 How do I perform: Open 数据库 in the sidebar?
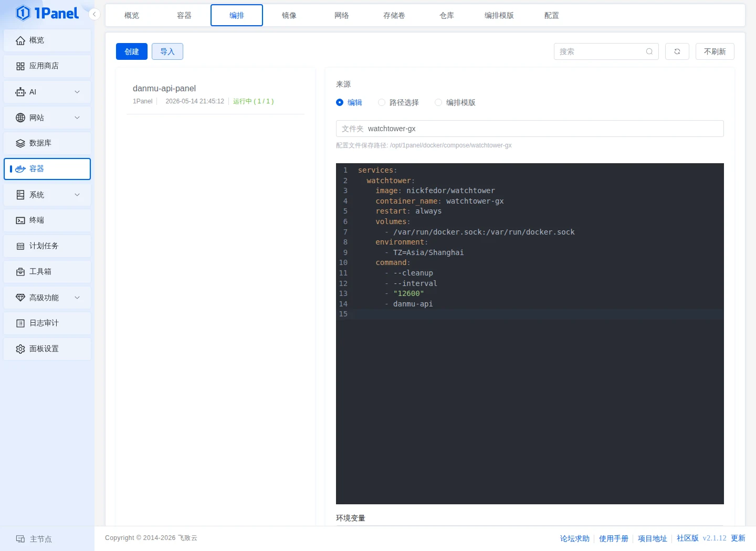click(x=47, y=143)
